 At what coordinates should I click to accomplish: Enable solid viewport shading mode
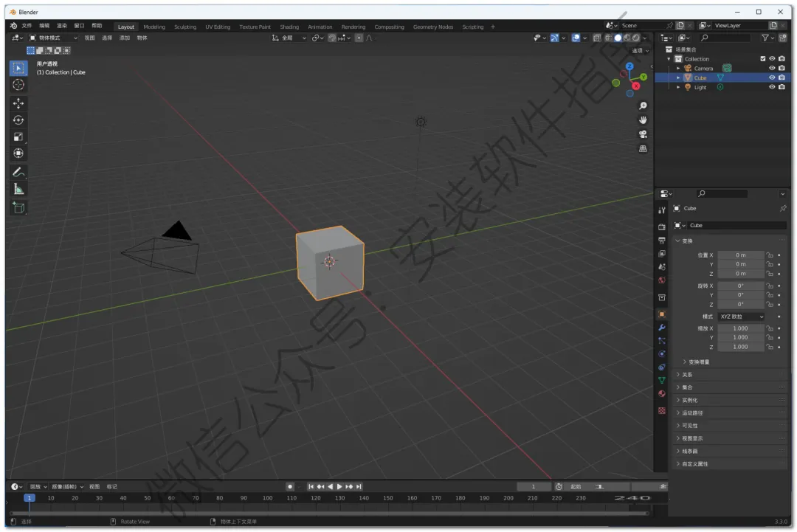[618, 38]
